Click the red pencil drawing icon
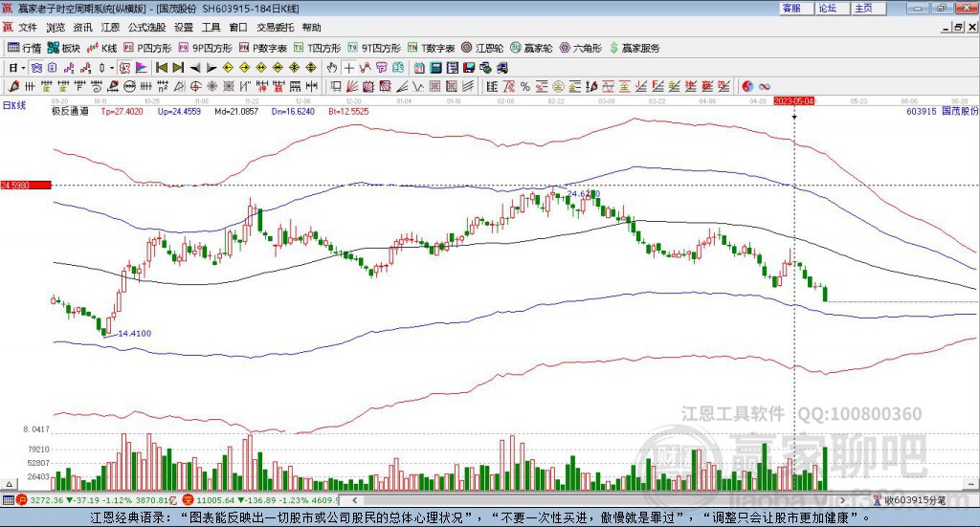 (x=13, y=87)
